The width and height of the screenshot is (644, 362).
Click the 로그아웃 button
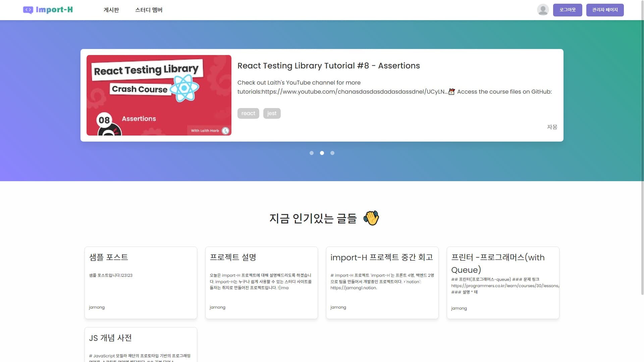point(567,10)
